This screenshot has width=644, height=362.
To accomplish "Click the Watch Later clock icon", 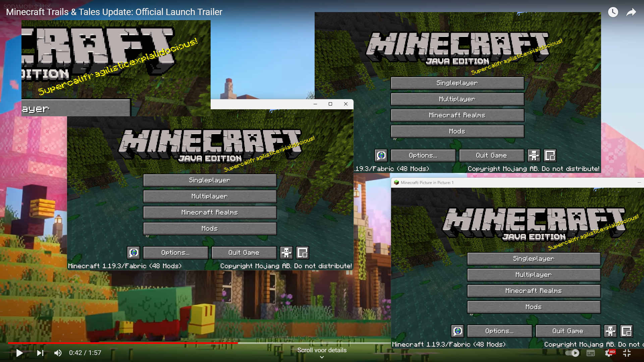I will coord(613,12).
